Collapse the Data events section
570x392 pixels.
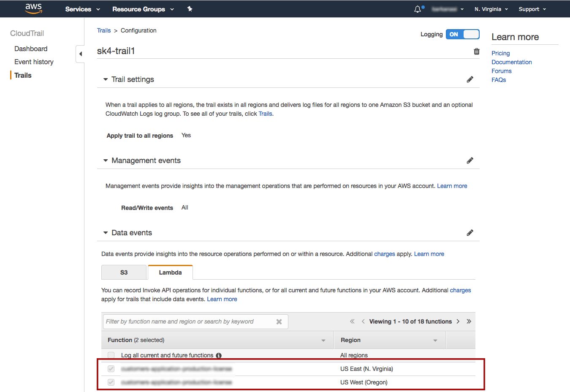[106, 233]
